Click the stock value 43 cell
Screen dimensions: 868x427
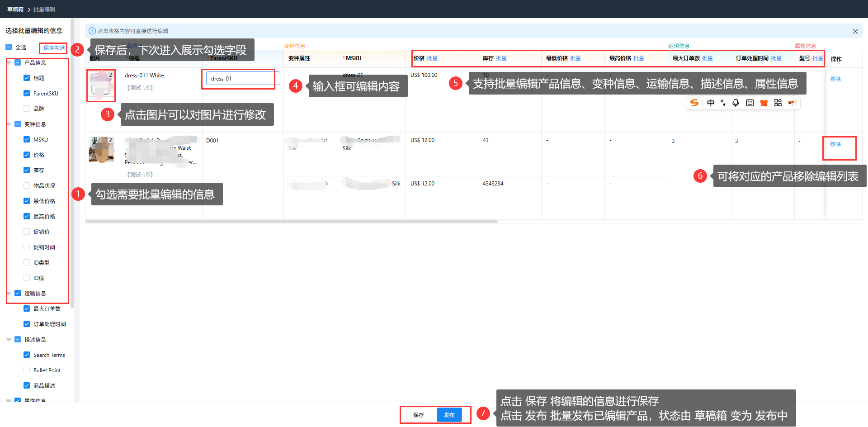pyautogui.click(x=486, y=140)
